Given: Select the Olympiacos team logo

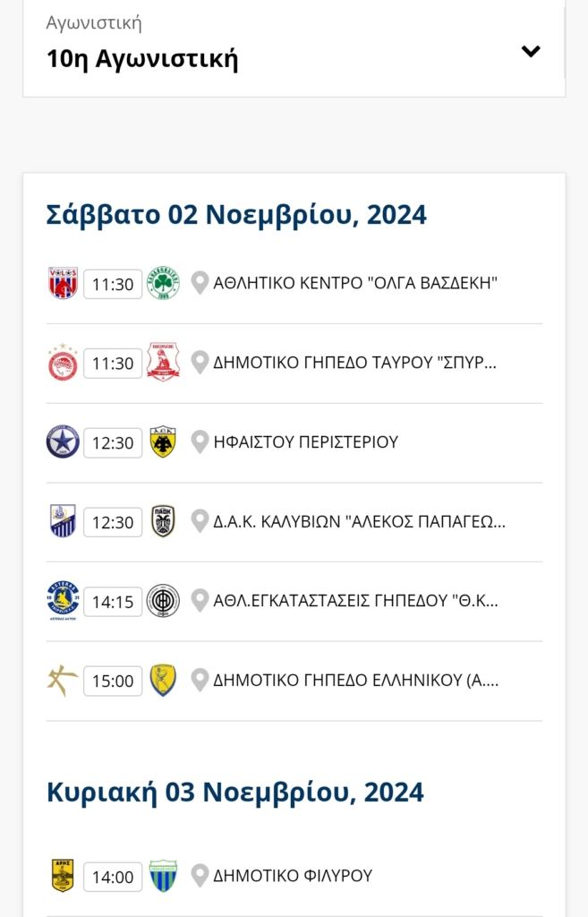Looking at the screenshot, I should click(x=63, y=363).
